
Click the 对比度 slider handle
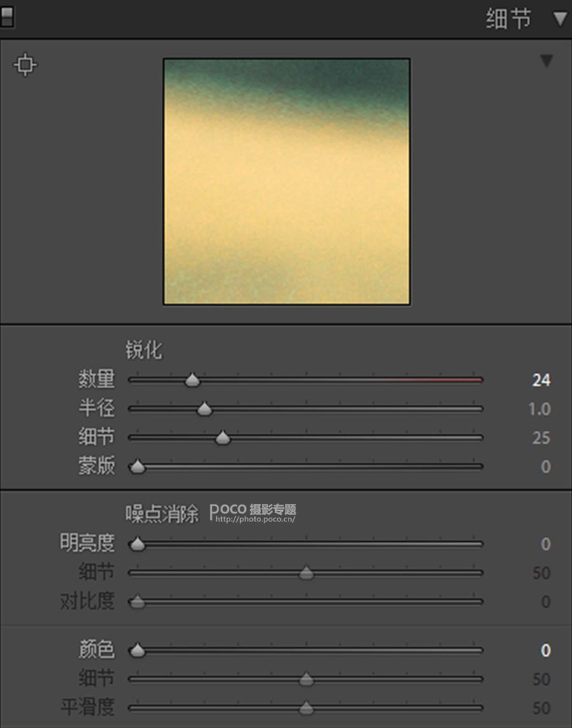coord(137,602)
